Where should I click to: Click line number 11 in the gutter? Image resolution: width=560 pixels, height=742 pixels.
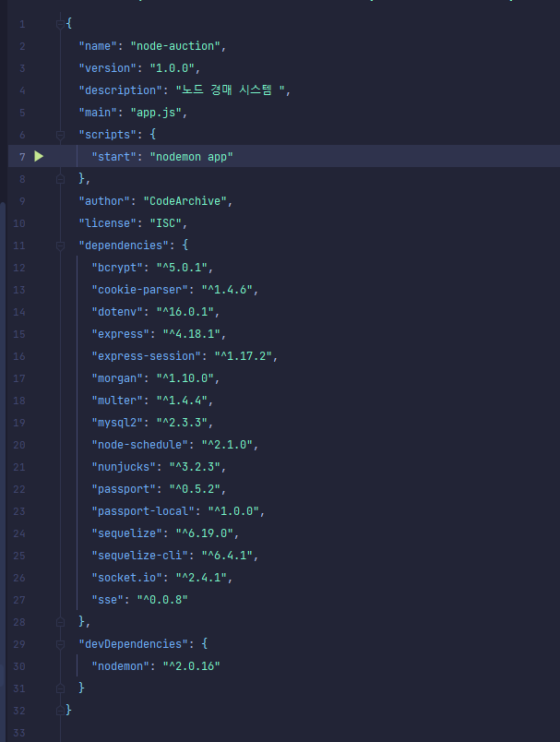tap(19, 245)
